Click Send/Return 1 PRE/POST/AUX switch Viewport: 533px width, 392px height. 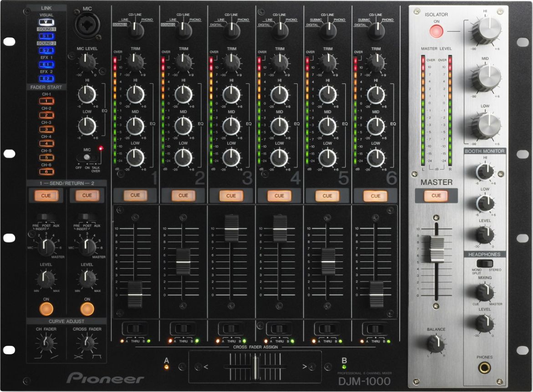46,218
